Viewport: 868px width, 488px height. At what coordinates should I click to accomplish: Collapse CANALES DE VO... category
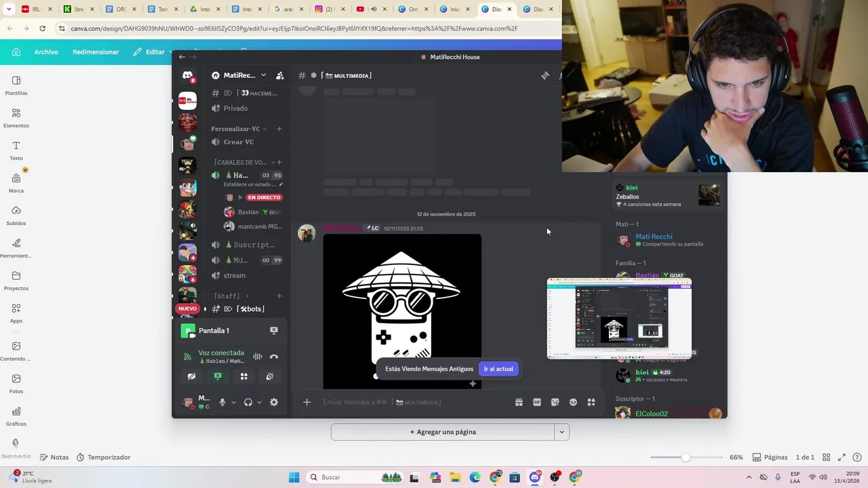[244, 162]
